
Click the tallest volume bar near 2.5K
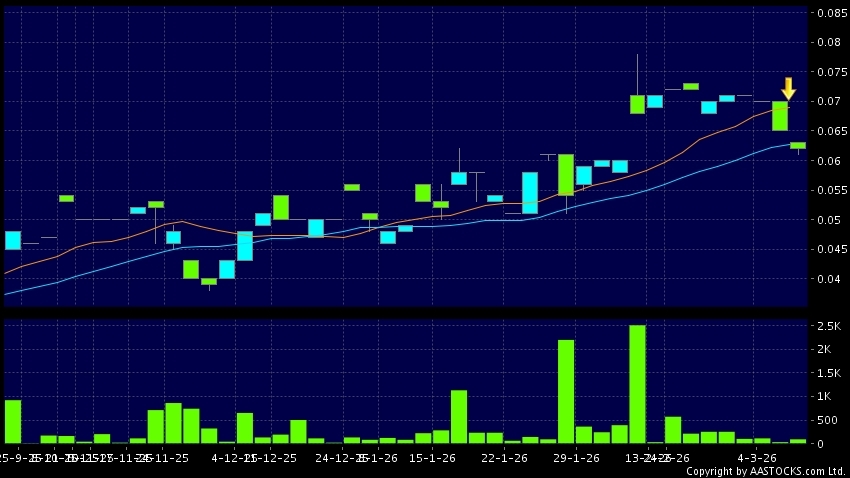(637, 383)
